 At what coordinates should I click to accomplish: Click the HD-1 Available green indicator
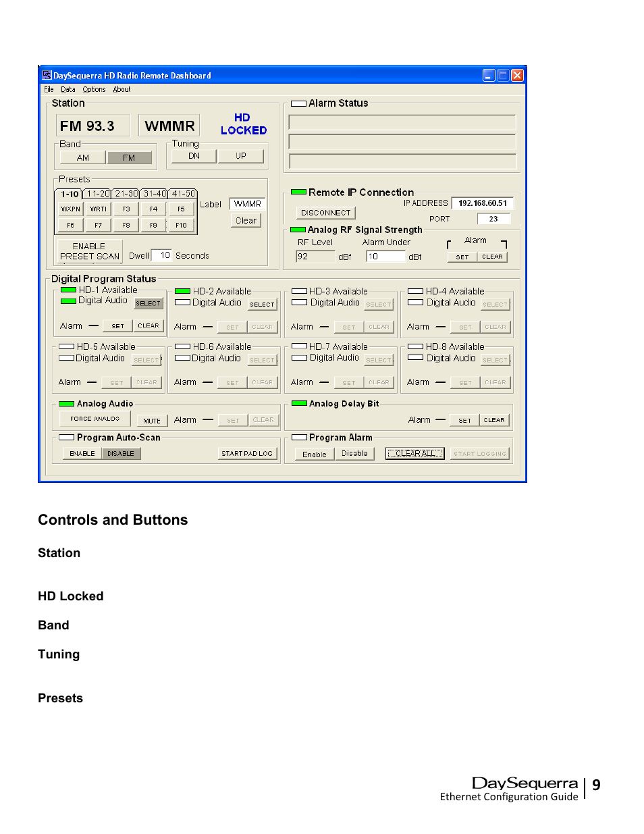69,290
